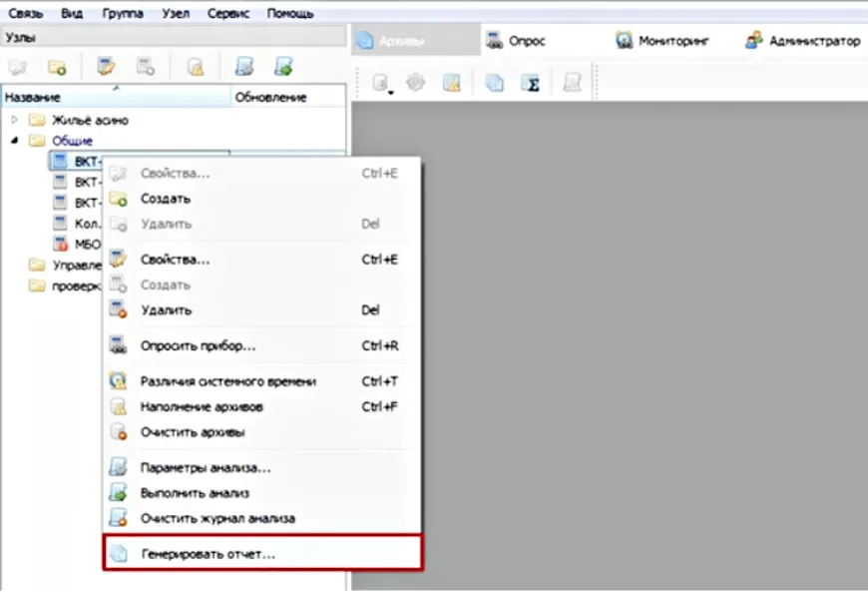Click the copy pages icon left of Sigma
The image size is (868, 592).
[495, 84]
